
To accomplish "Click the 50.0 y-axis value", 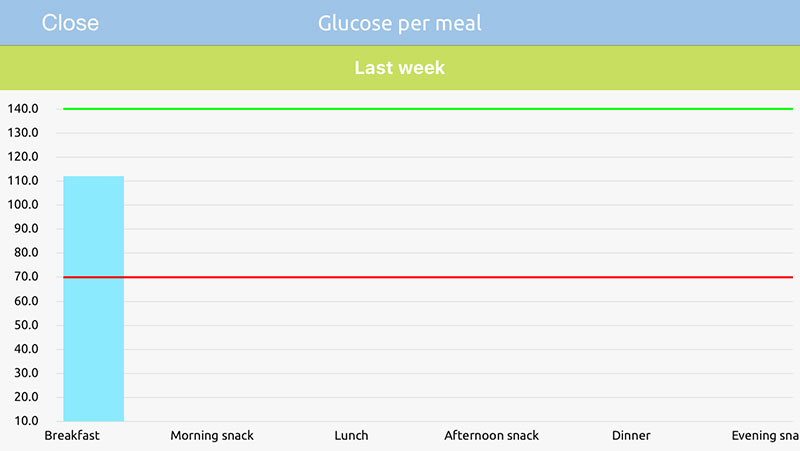I will point(24,325).
